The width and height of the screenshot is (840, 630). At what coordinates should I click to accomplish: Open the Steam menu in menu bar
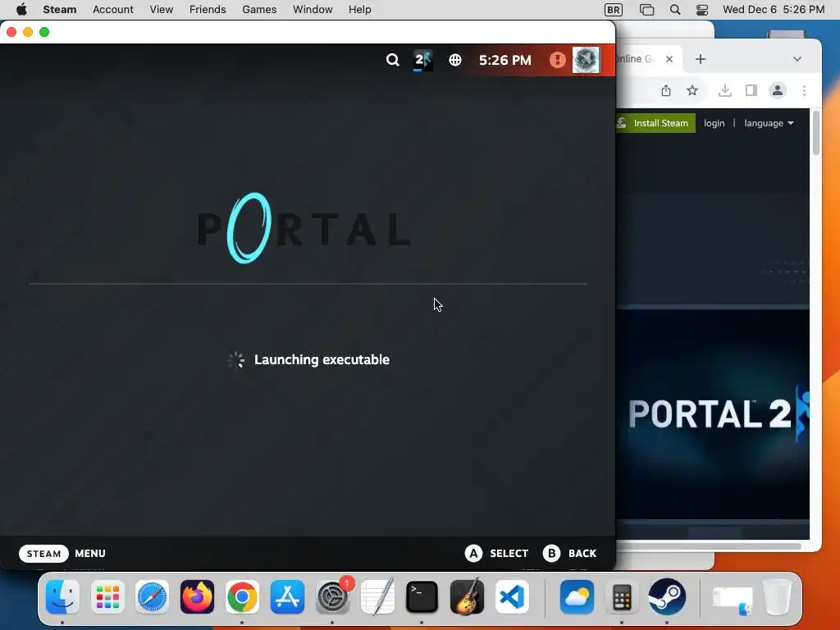59,10
